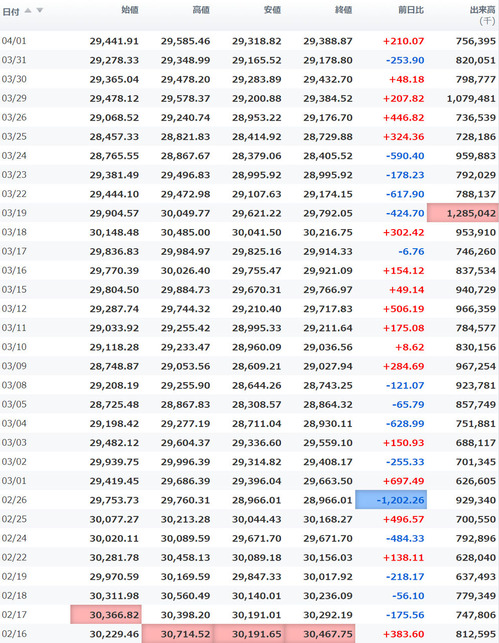Screen dimensions: 499x643
Task: Select the +506.19 change value
Action: coord(403,309)
